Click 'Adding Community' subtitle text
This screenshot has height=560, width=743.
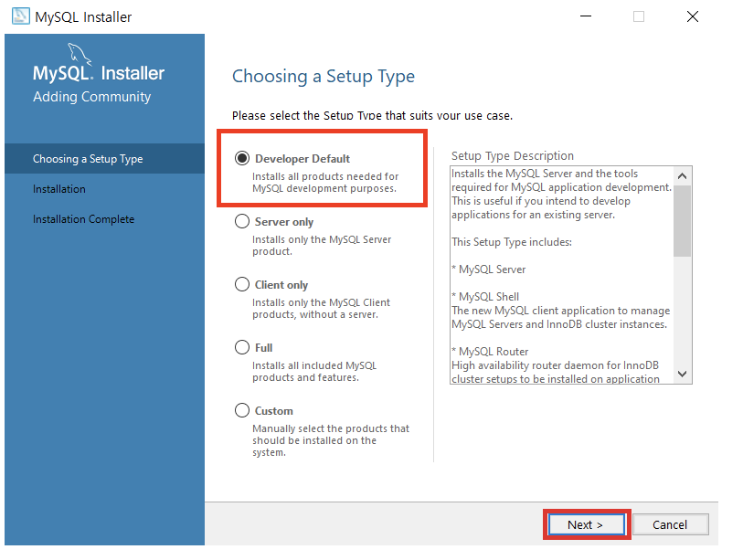pos(92,97)
